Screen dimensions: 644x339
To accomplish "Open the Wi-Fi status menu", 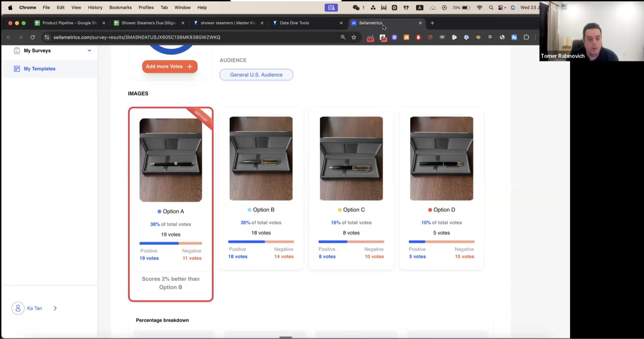I will coord(479,7).
